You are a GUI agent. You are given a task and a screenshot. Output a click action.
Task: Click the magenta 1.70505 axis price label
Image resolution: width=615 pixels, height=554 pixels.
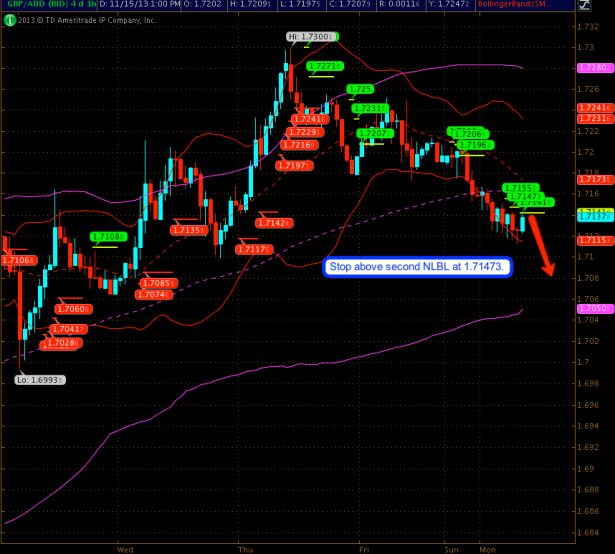click(x=595, y=308)
